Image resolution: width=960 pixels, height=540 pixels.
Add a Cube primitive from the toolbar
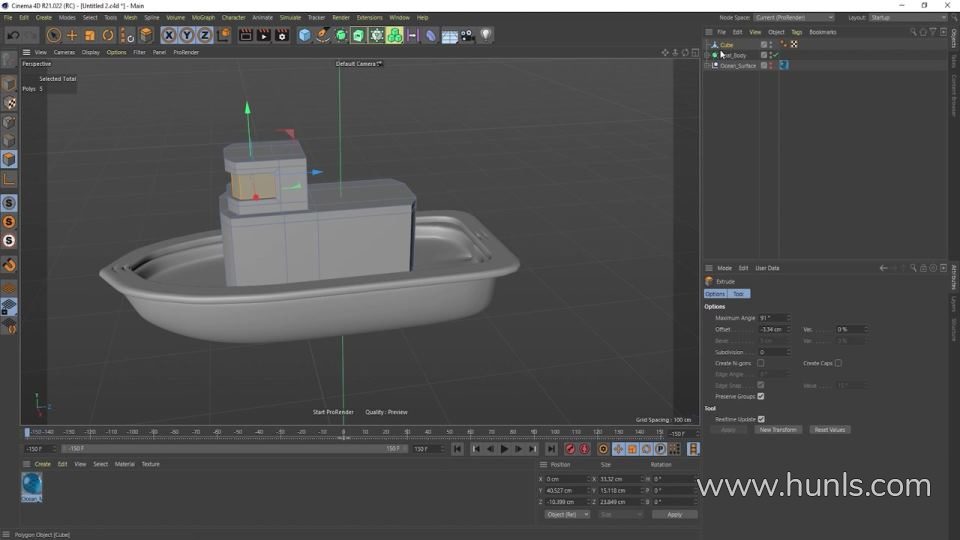tap(305, 35)
